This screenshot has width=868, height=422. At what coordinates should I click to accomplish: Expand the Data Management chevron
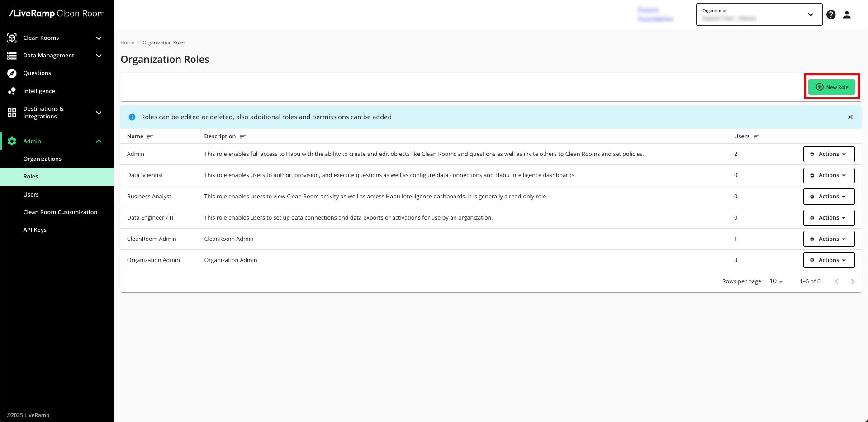pos(99,56)
